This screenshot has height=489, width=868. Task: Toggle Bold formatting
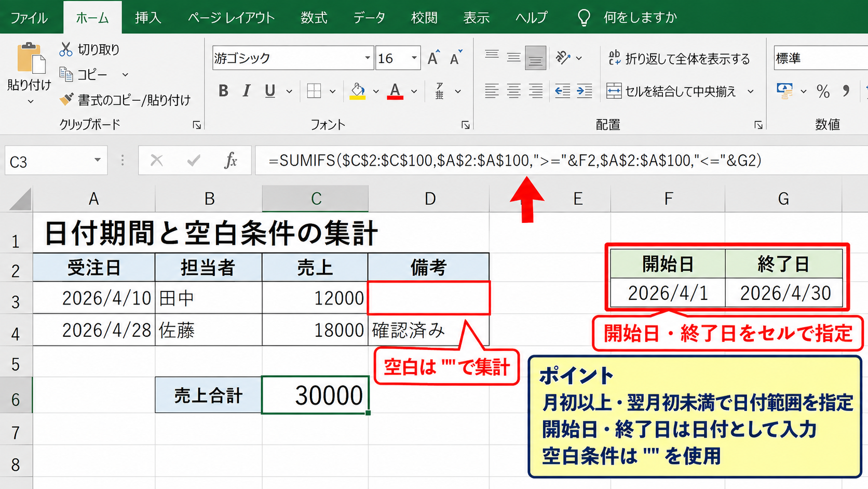tap(223, 91)
